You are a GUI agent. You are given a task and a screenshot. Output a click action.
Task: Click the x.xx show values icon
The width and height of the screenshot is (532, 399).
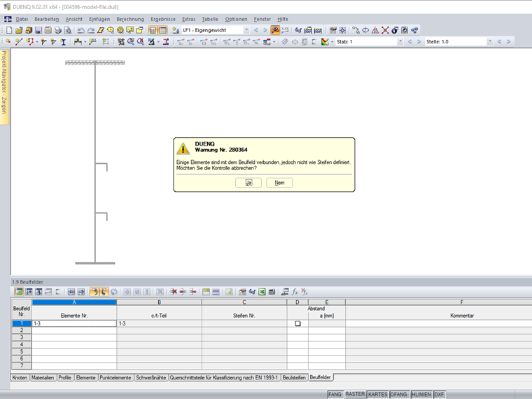(285, 30)
